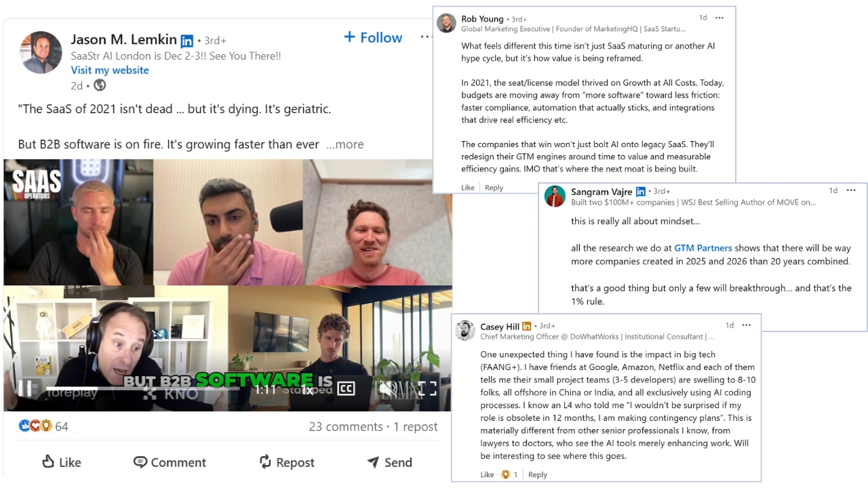This screenshot has width=868, height=488.
Task: Open Sangram Vajre comment three-dot menu
Action: tap(852, 190)
